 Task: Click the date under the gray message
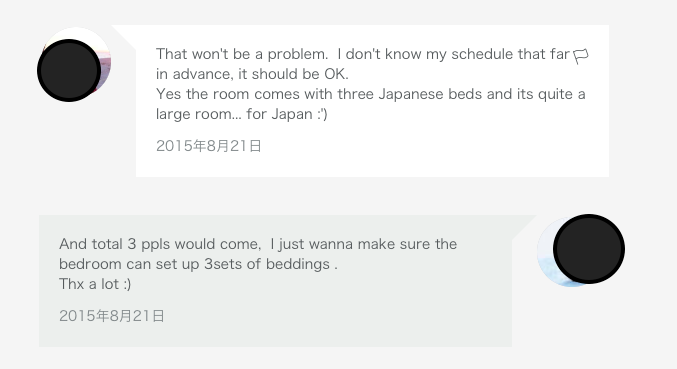coord(112,316)
